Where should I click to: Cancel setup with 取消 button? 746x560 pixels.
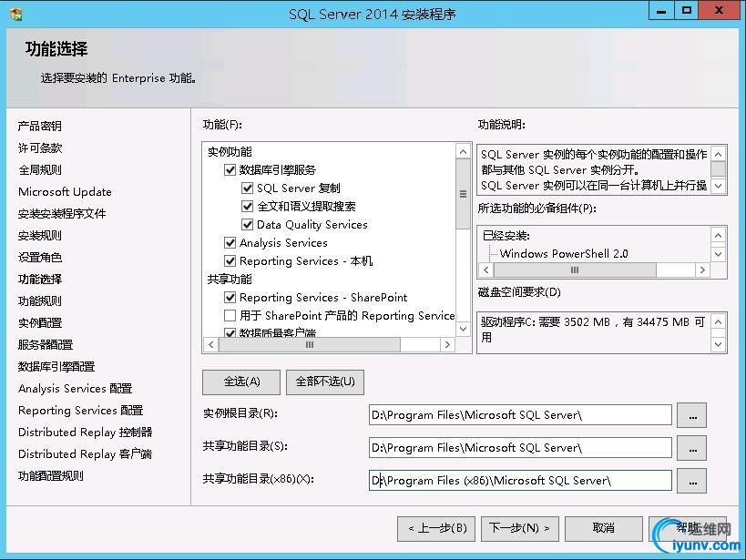[603, 529]
